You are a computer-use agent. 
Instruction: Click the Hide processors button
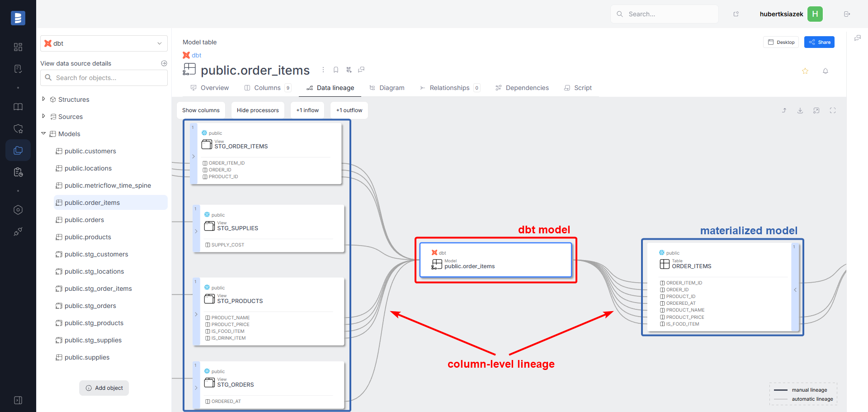pos(258,110)
